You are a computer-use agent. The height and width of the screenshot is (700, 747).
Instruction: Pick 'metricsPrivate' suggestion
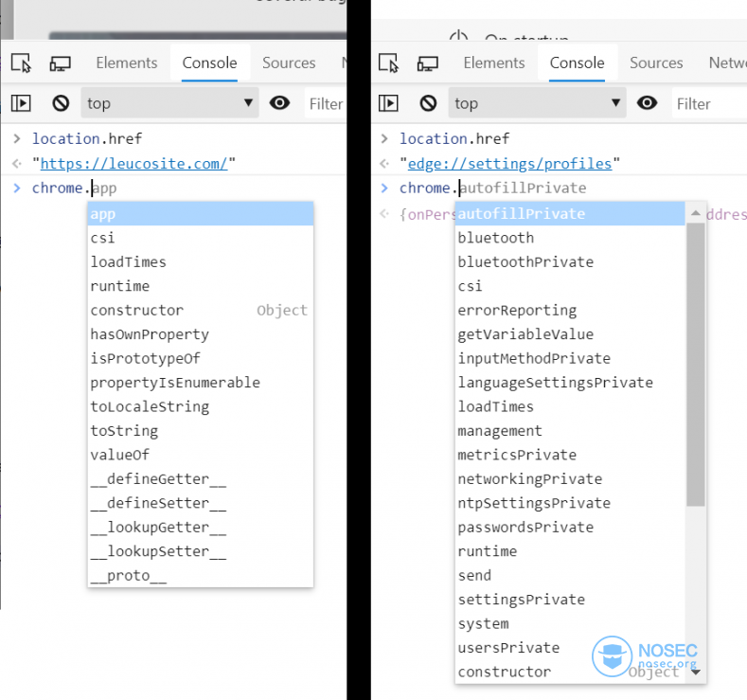[570, 455]
